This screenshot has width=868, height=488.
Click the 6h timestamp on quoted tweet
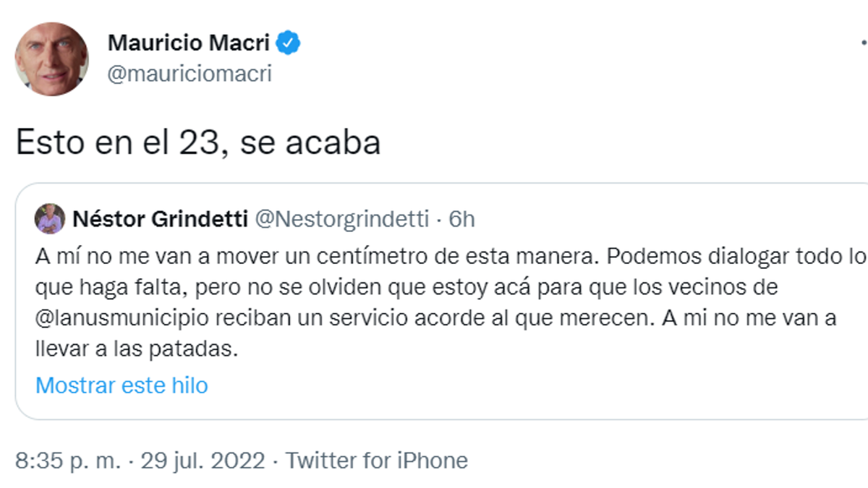click(461, 219)
